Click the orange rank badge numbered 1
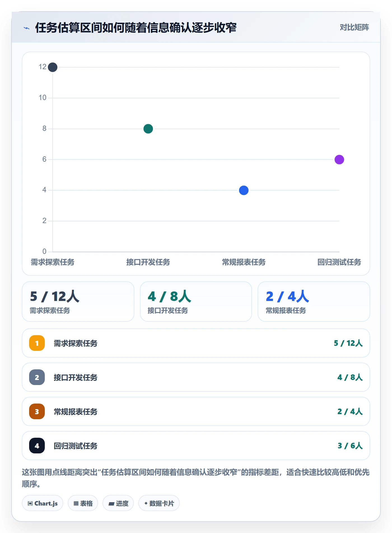This screenshot has height=533, width=392. pyautogui.click(x=37, y=343)
